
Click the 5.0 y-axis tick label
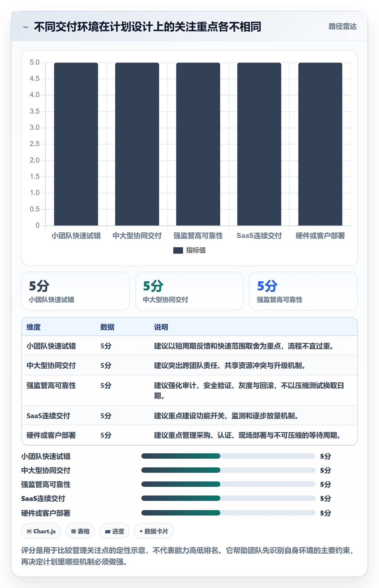35,62
